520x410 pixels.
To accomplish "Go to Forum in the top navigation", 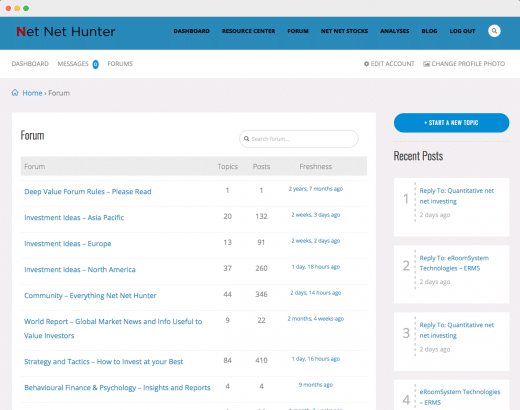I will point(298,31).
